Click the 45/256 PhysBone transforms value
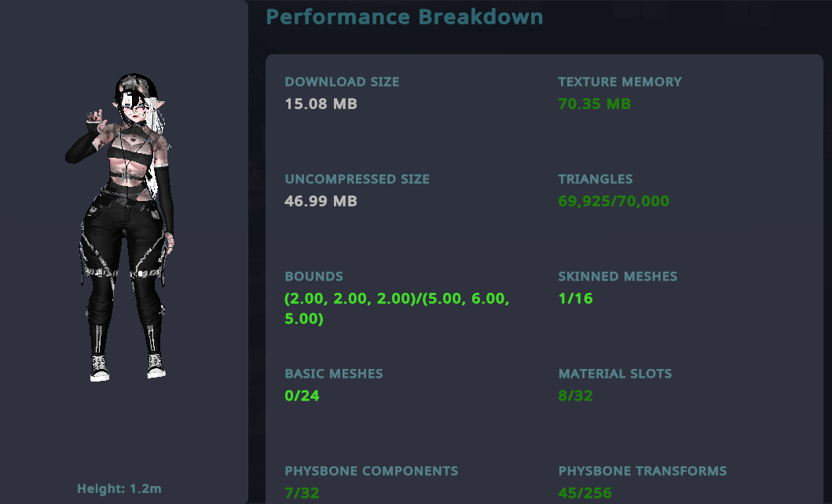832x504 pixels. pos(585,493)
